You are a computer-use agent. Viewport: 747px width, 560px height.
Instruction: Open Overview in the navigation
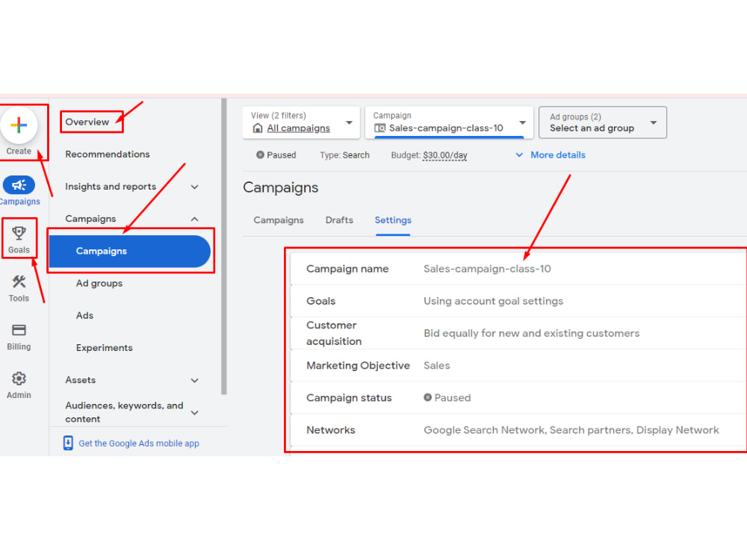tap(87, 122)
